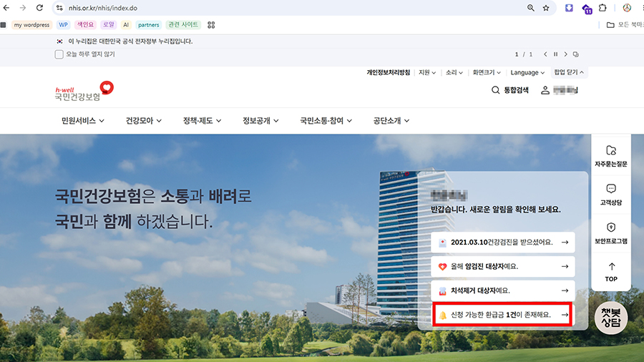The height and width of the screenshot is (362, 644).
Task: Open the 정책·제도 menu
Action: click(x=202, y=121)
